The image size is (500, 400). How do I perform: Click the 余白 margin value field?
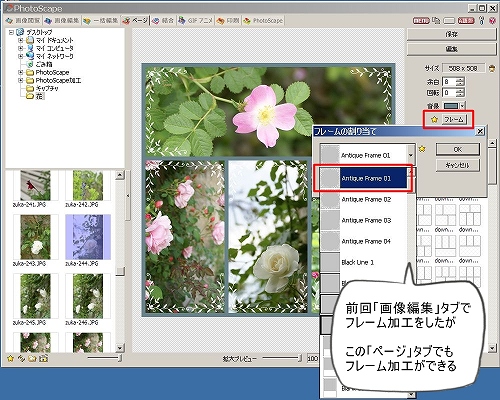point(449,82)
